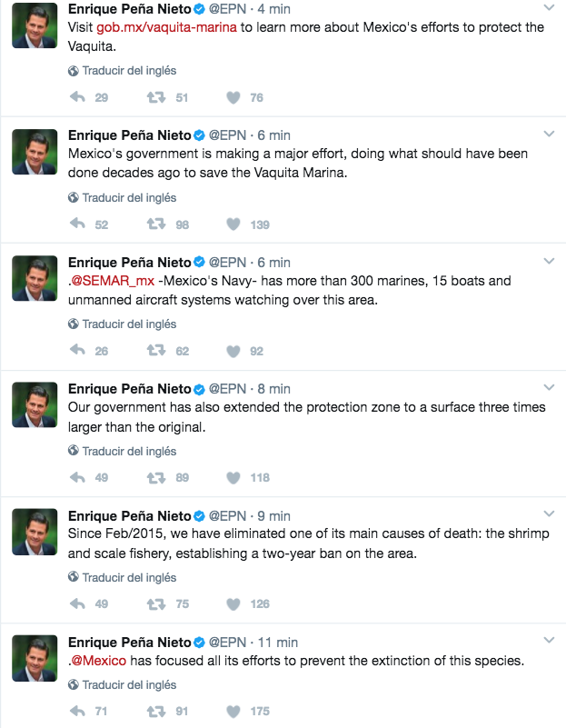Like the two-year ban tweet
The height and width of the screenshot is (728, 566).
pyautogui.click(x=233, y=603)
